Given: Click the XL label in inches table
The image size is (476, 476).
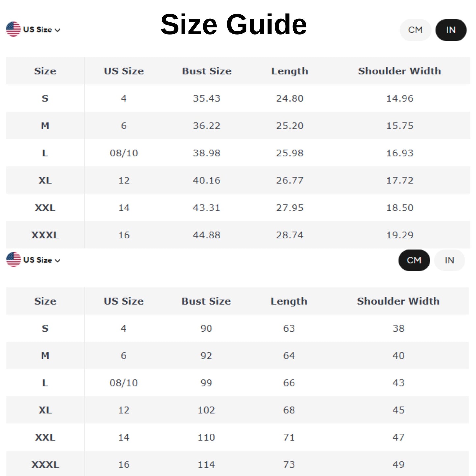Looking at the screenshot, I should 45,181.
